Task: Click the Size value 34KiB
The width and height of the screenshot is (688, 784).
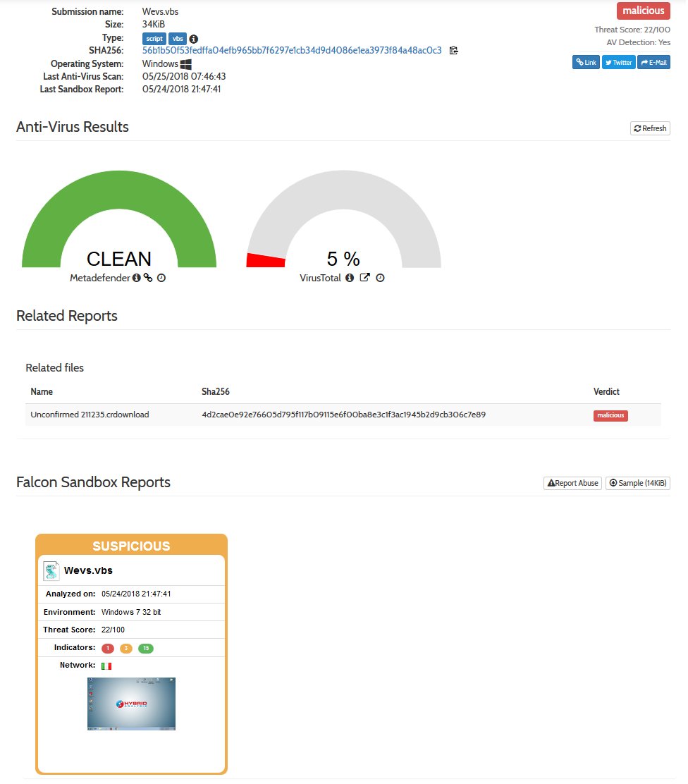Action: pyautogui.click(x=154, y=25)
